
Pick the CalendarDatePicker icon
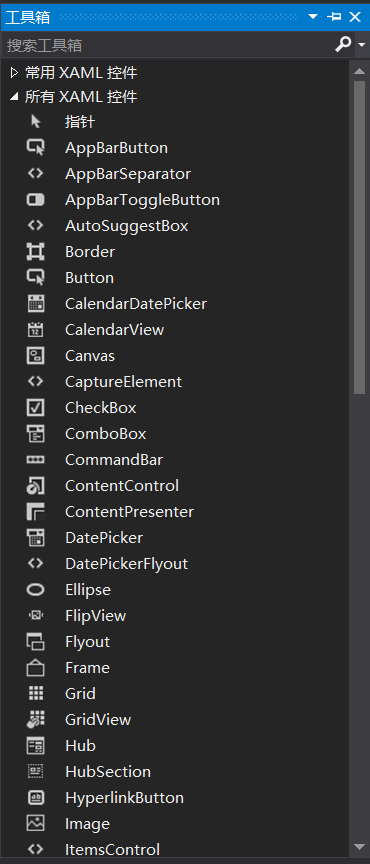pyautogui.click(x=35, y=303)
